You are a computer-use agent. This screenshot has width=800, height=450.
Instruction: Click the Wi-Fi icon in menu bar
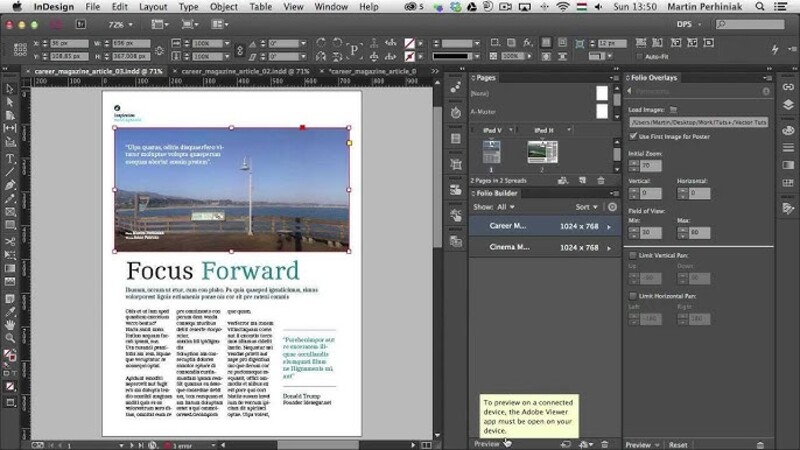click(x=563, y=7)
